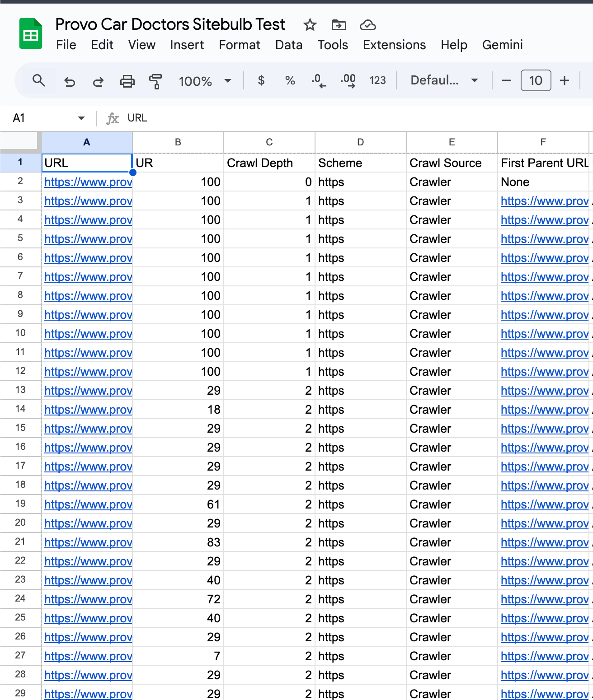Viewport: 593px width, 700px height.
Task: Check the cloud save status icon
Action: [x=367, y=25]
